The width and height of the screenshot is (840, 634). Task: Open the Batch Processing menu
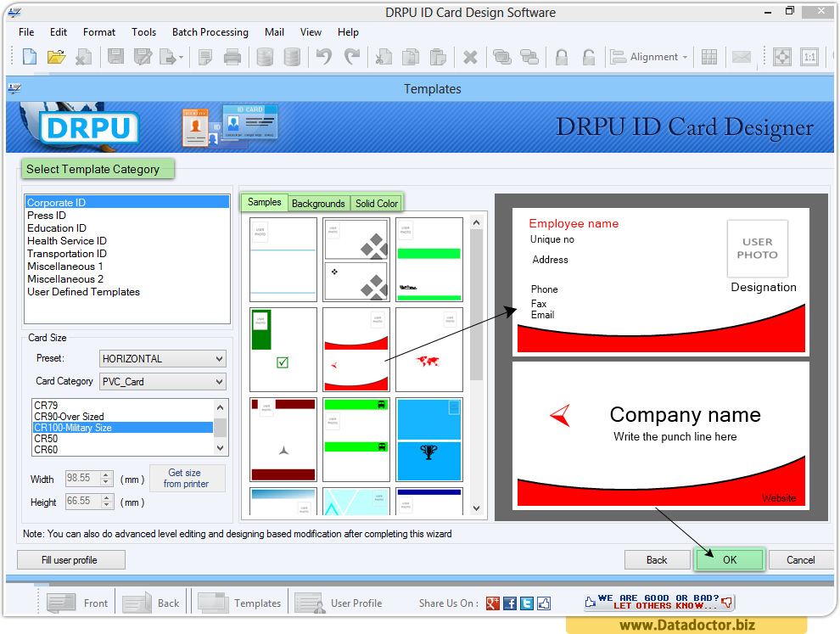(x=210, y=32)
